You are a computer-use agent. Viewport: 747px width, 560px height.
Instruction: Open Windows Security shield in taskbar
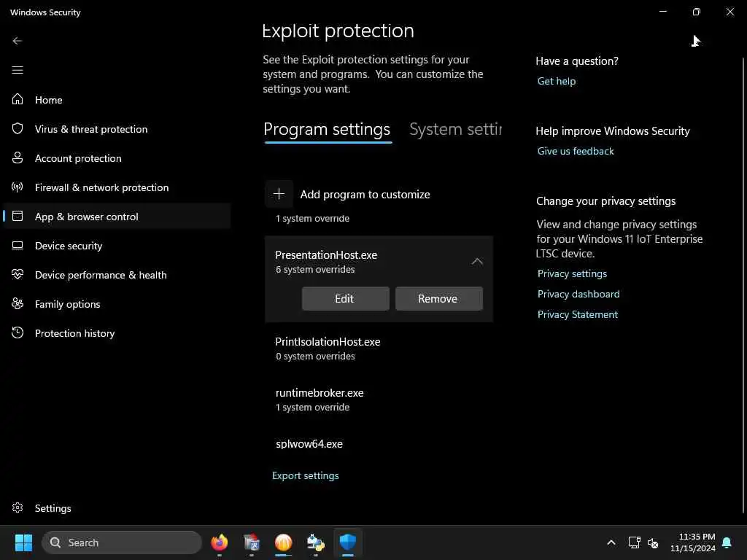coord(348,542)
